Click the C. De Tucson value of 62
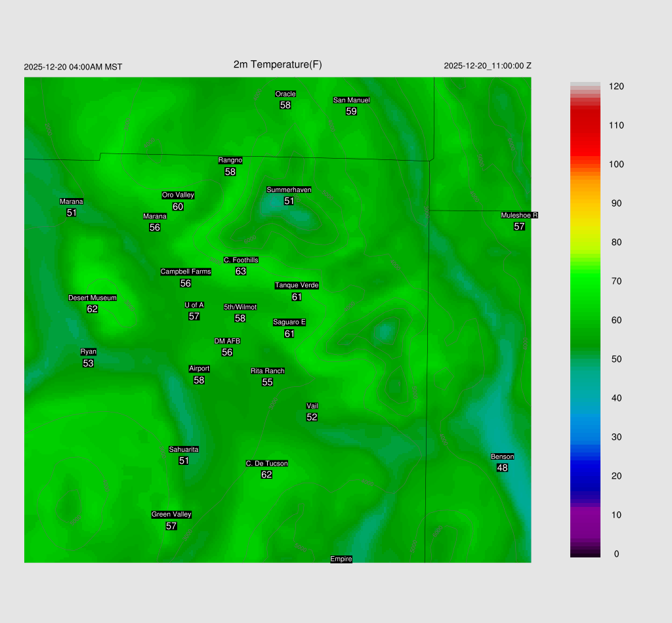Screen dimensions: 672x623 pyautogui.click(x=266, y=475)
